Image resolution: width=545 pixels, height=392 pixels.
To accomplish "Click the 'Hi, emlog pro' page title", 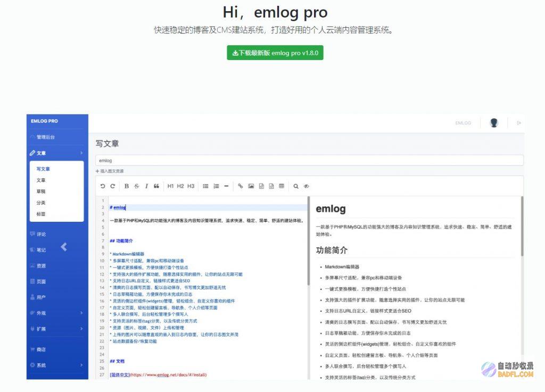I will pyautogui.click(x=275, y=12).
